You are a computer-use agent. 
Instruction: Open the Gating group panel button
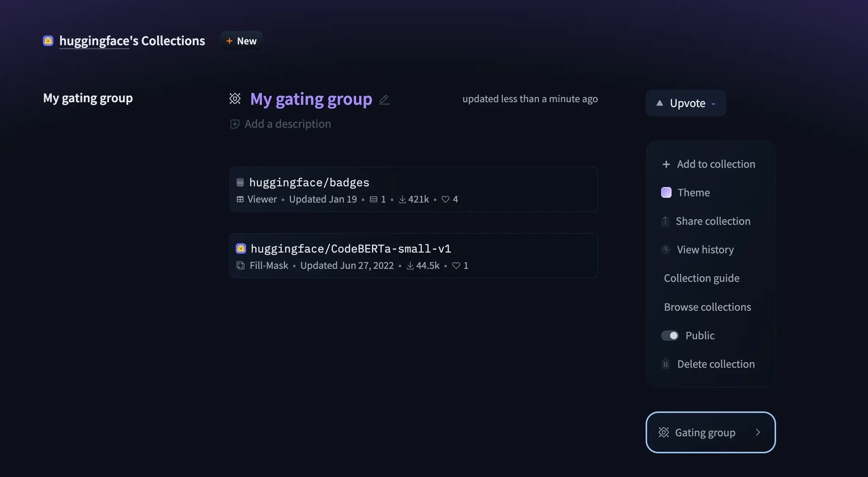[705, 432]
